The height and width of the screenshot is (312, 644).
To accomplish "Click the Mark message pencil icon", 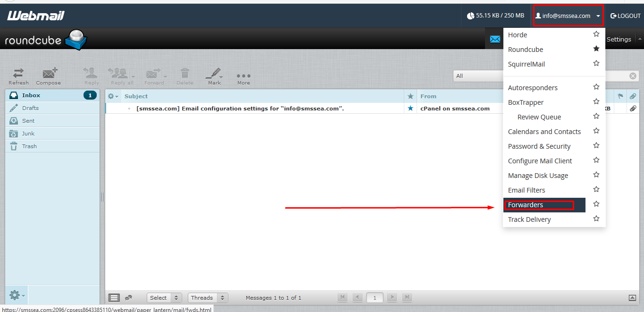I will (x=214, y=76).
